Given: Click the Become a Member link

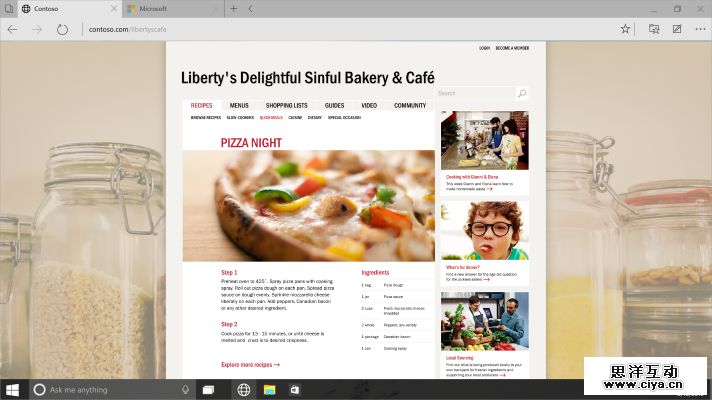Looking at the screenshot, I should (512, 48).
